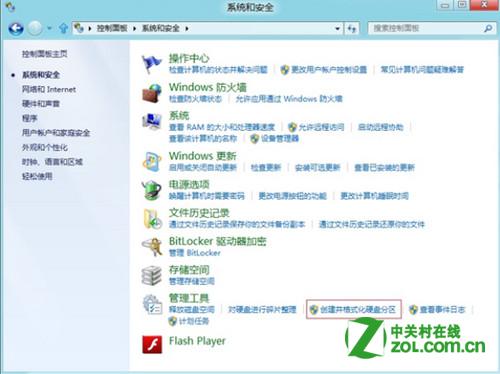Open the Windows 防火墙 heading
This screenshot has width=500, height=374.
[208, 87]
